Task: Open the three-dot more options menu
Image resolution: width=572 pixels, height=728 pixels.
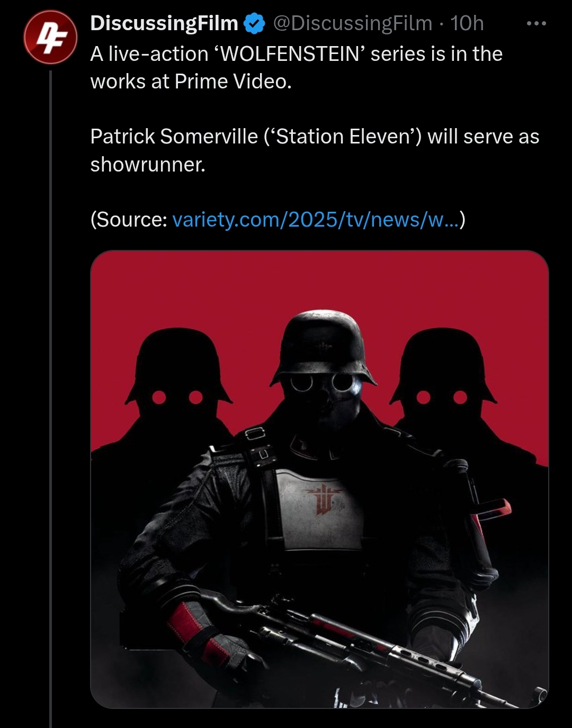Action: pos(536,23)
